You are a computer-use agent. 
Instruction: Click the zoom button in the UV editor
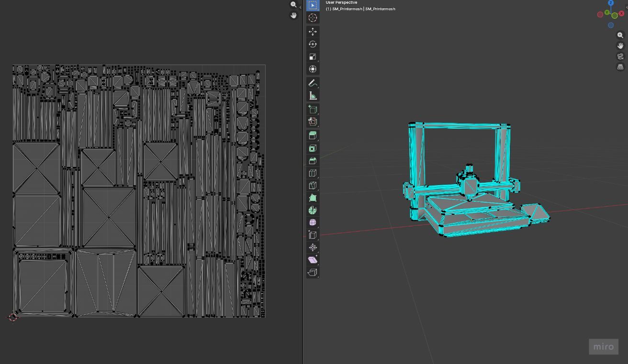point(293,4)
